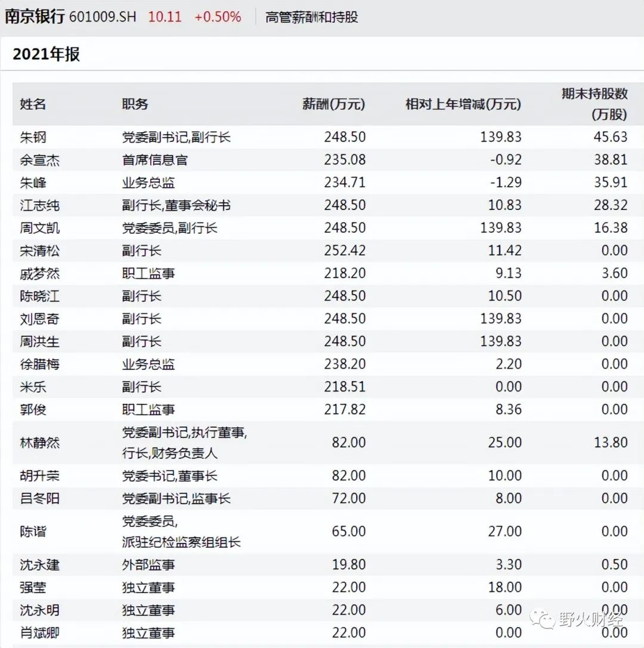Select the name 徐腊梅
Screen dimensions: 644x648
(40, 365)
